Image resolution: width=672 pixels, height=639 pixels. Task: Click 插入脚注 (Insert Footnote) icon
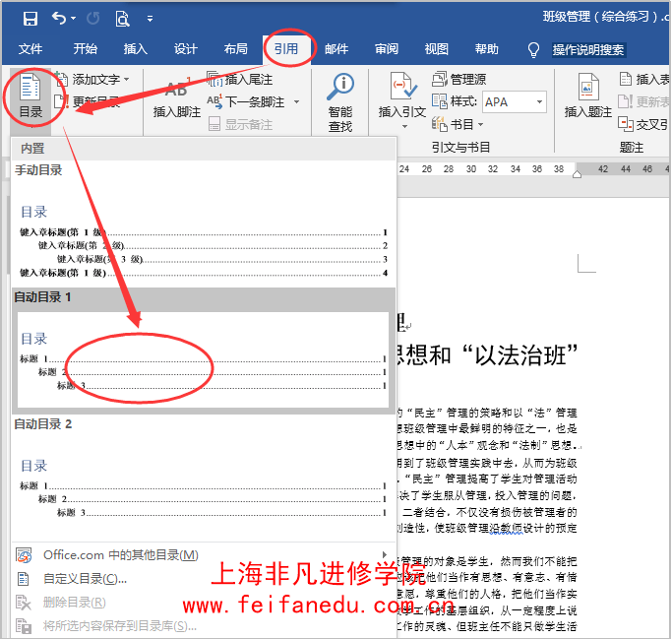[176, 96]
